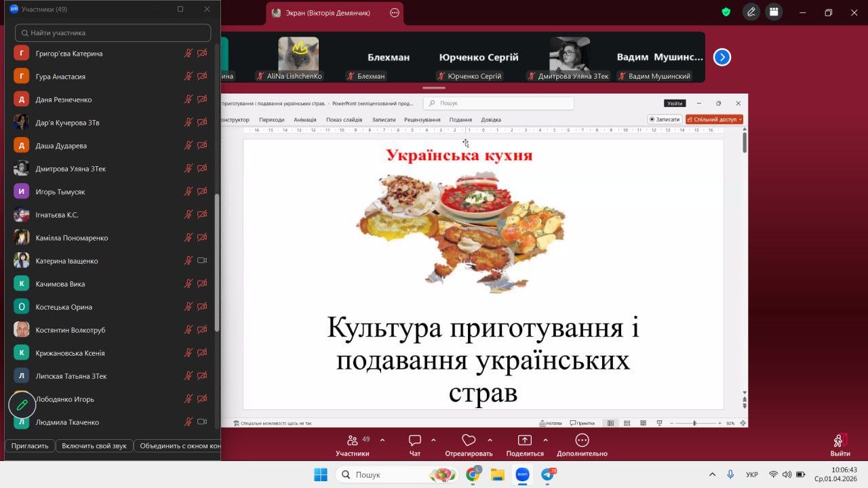Expand the chevron next to Участники
This screenshot has width=868, height=488.
tap(382, 440)
